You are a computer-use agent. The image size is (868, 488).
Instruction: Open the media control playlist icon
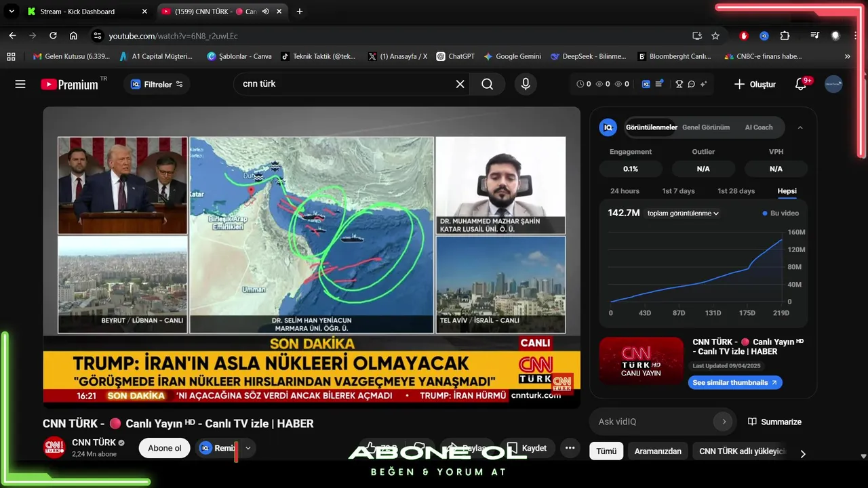pos(815,35)
